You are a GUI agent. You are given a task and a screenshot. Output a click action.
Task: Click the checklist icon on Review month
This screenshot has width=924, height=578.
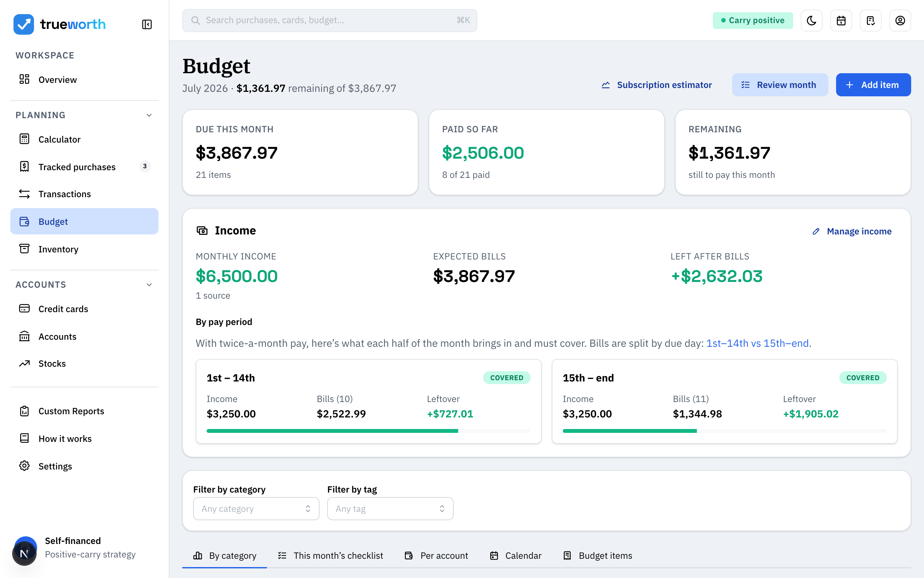click(x=745, y=85)
